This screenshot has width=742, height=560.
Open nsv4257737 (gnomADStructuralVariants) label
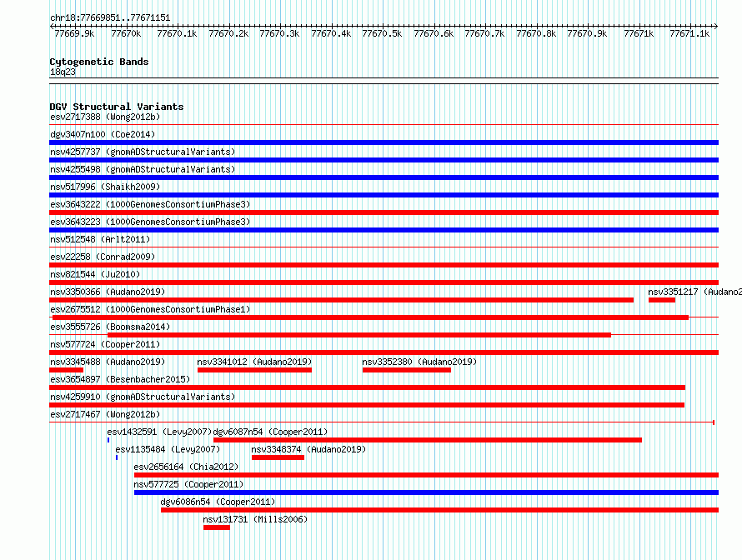(143, 152)
